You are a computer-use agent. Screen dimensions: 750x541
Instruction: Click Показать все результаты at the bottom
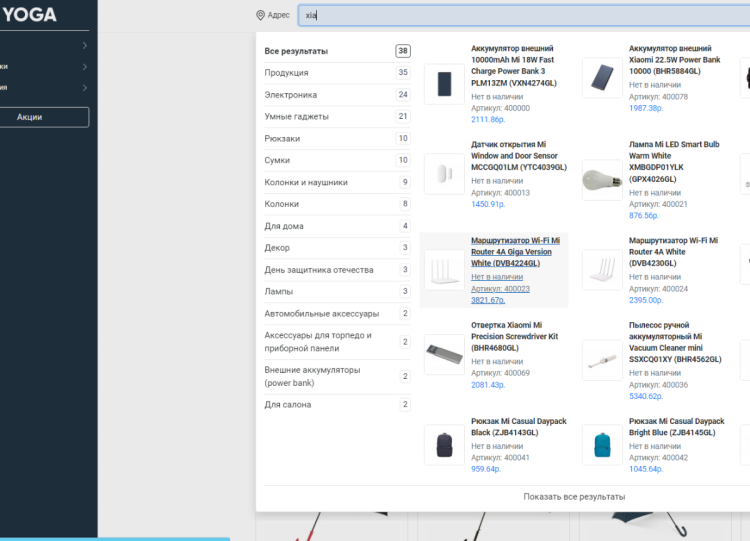tap(574, 497)
